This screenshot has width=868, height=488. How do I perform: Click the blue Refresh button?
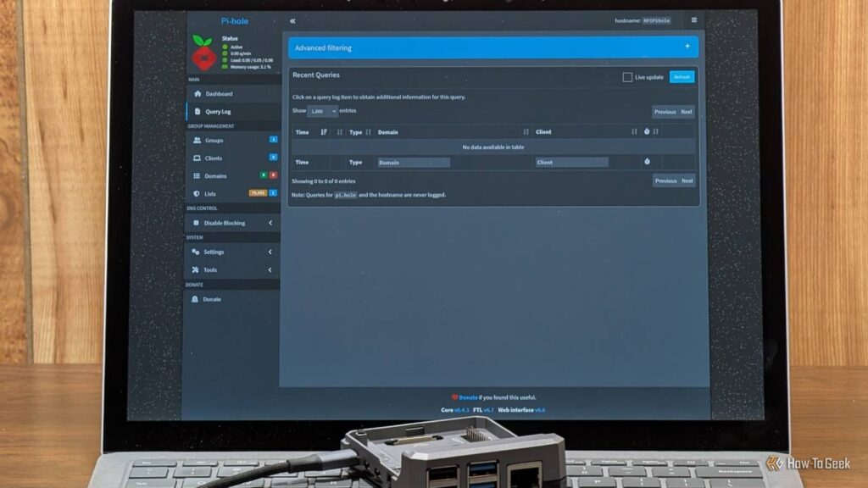pos(682,77)
